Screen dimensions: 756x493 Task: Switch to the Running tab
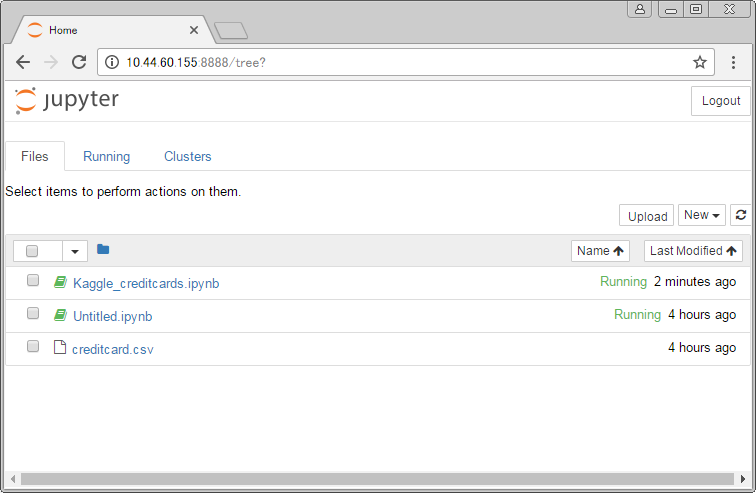tap(107, 156)
